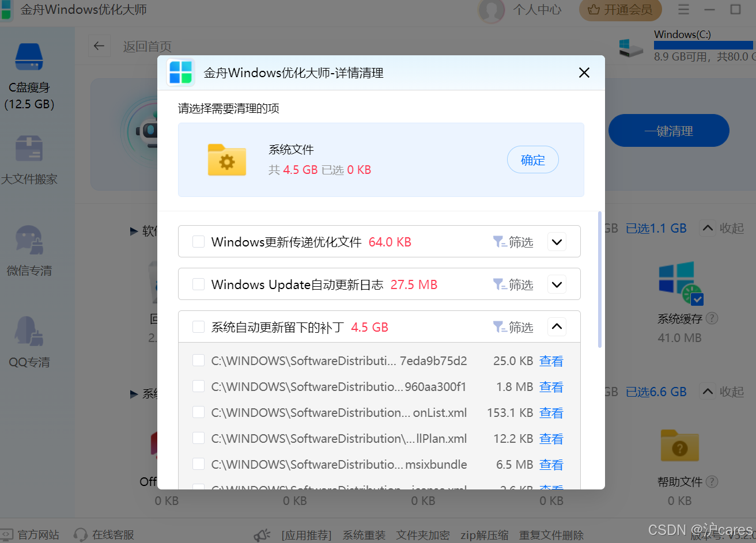Click the help icon beside 帮助文件
Screen dimensions: 756x543
[x=712, y=482]
